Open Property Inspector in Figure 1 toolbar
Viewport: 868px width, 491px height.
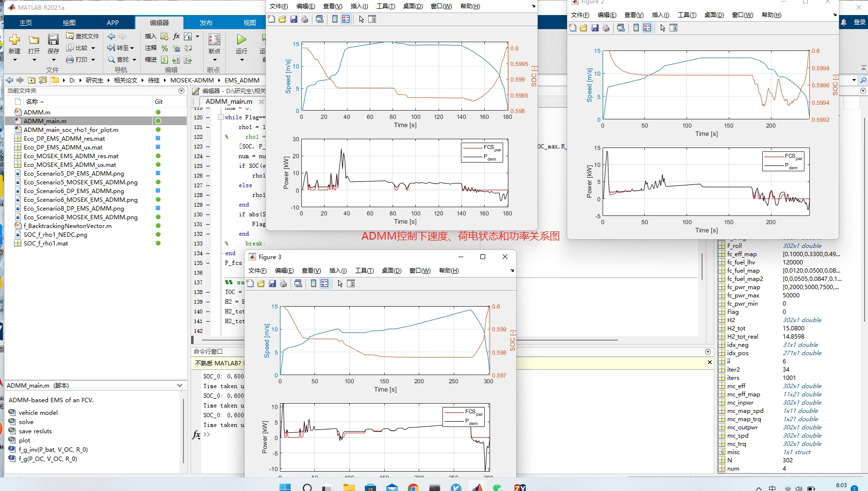pyautogui.click(x=372, y=19)
